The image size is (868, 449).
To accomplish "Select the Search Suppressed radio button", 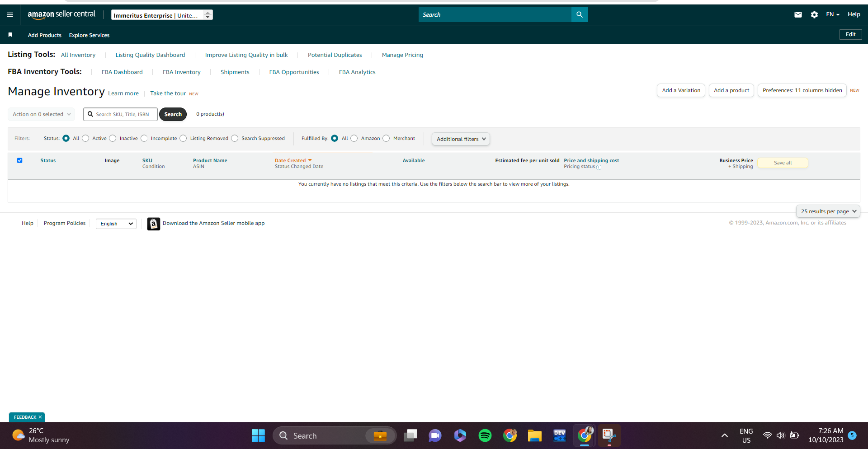I will coord(235,138).
